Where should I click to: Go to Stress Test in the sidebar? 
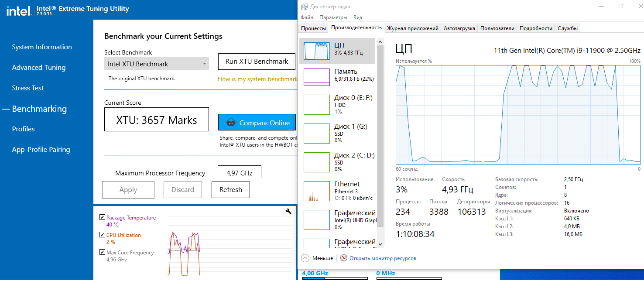(x=28, y=88)
